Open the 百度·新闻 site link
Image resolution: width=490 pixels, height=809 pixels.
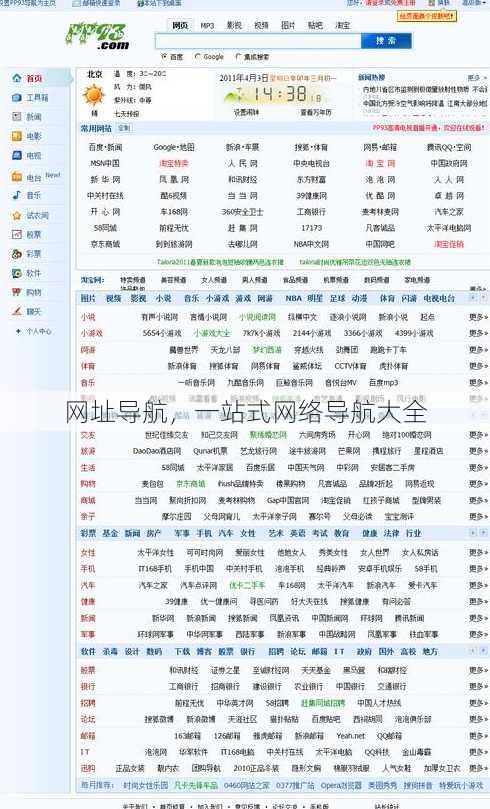[105, 147]
